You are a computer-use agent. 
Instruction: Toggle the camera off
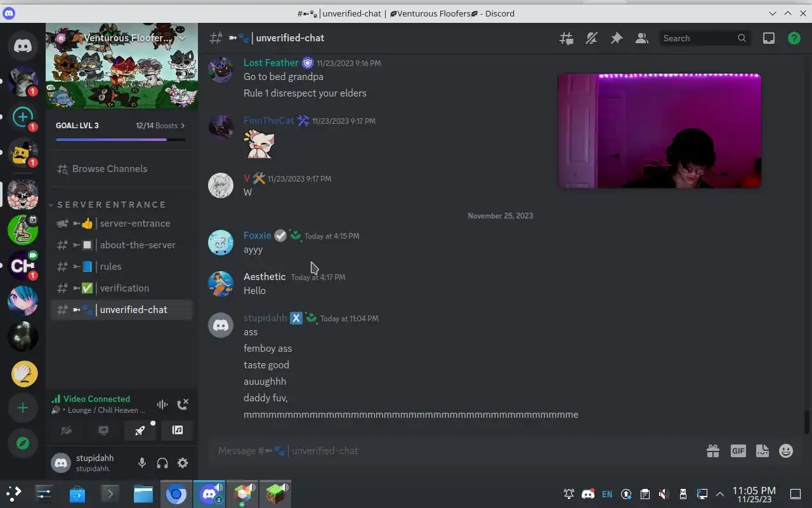[65, 431]
